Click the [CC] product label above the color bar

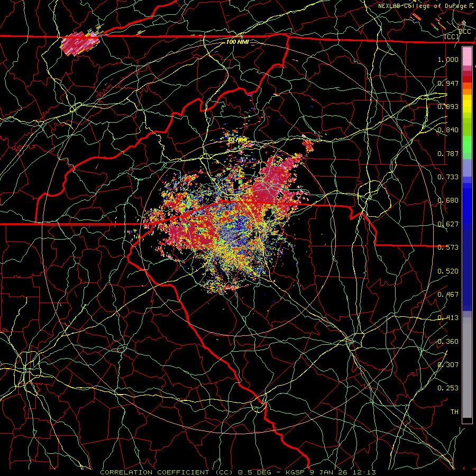pos(452,36)
